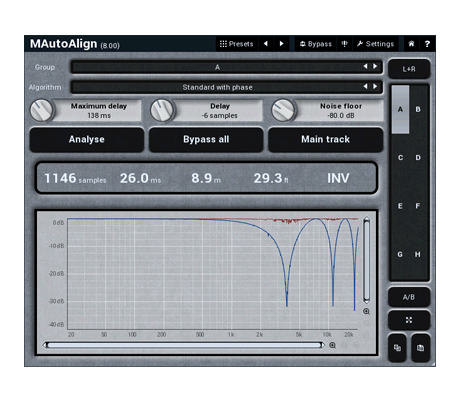Select preset slot H
This screenshot has height=416, width=460.
[x=418, y=254]
